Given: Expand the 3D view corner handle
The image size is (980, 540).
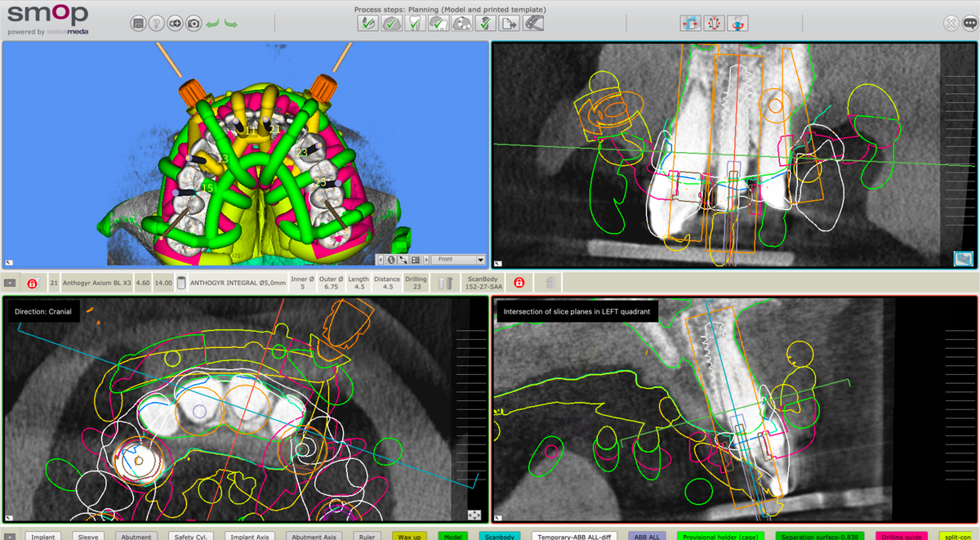Looking at the screenshot, I should (x=9, y=263).
